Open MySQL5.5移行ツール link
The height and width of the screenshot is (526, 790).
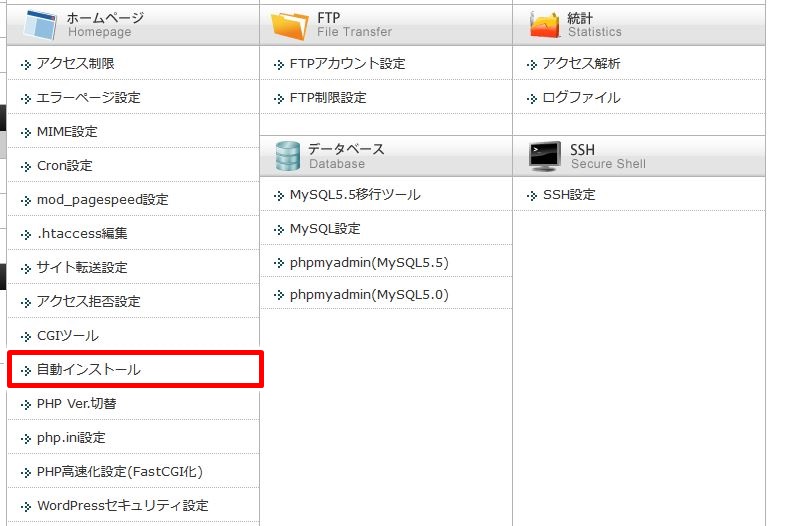(x=355, y=194)
